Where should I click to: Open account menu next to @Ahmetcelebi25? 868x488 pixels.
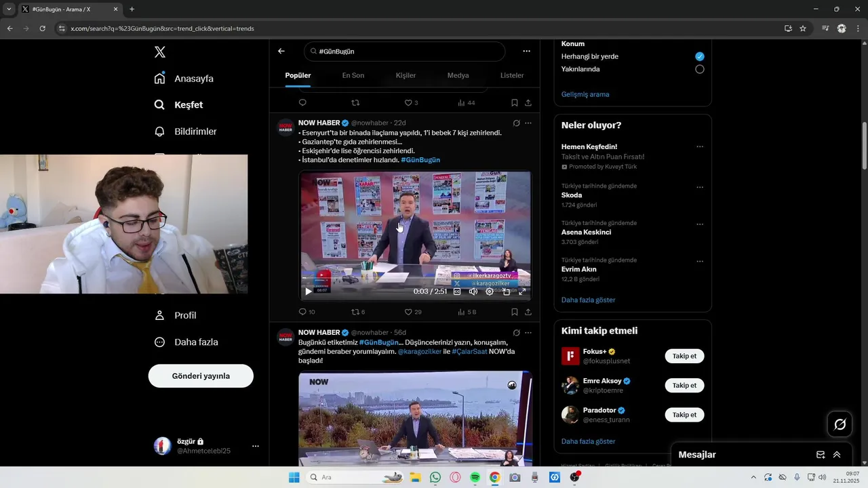256,446
